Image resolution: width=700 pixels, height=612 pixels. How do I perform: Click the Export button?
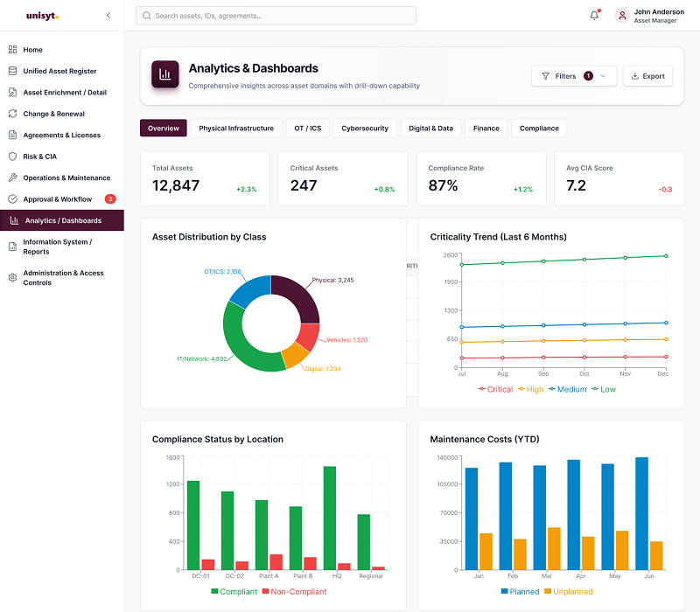[x=647, y=76]
